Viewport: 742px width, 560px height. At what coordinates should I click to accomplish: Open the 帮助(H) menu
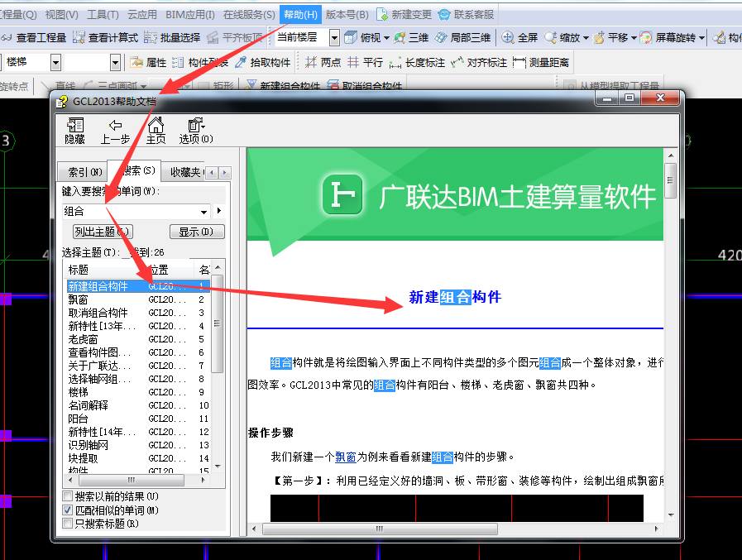(300, 15)
